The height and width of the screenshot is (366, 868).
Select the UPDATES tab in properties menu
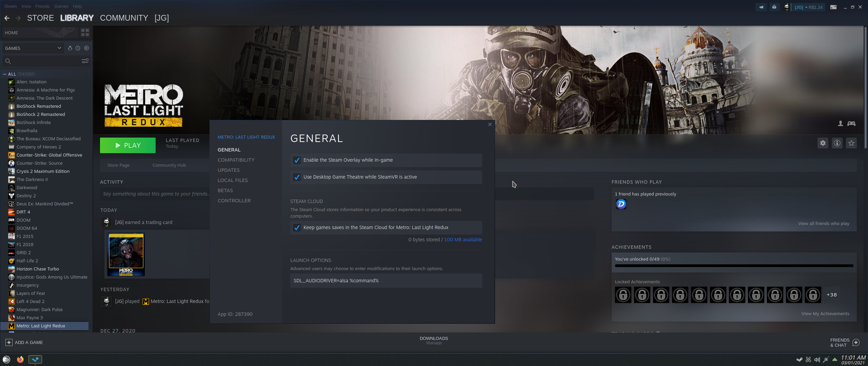228,170
